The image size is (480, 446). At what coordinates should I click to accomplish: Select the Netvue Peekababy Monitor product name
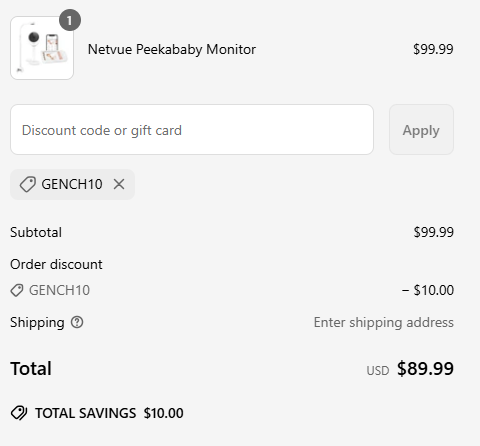(172, 49)
